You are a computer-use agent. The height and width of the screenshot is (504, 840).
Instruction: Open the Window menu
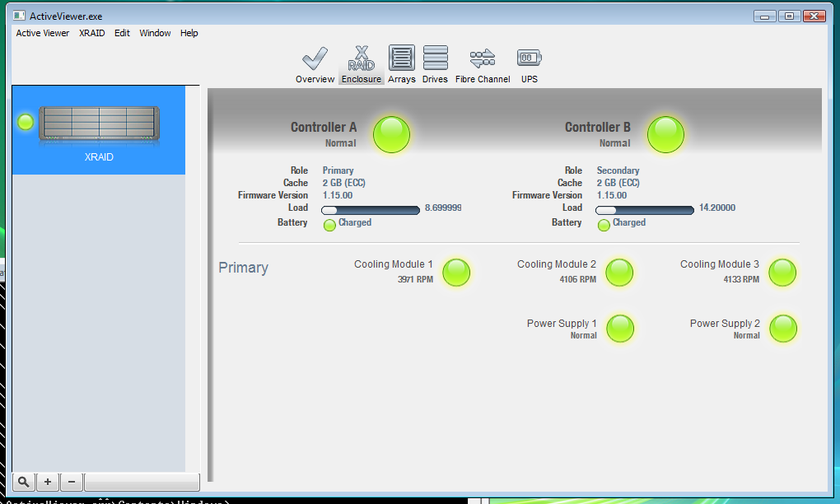(155, 33)
